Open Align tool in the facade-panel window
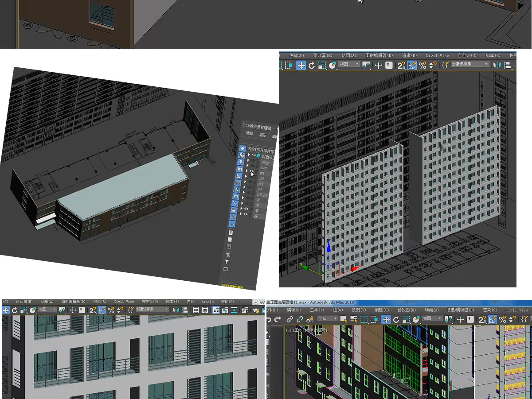The height and width of the screenshot is (399, 532). point(508,65)
